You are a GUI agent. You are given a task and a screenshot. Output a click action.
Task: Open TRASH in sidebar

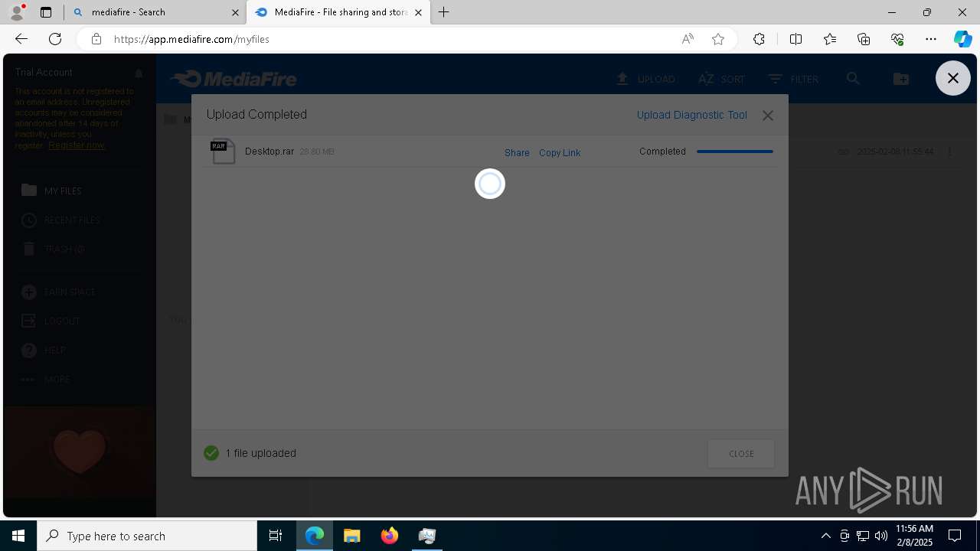point(53,249)
